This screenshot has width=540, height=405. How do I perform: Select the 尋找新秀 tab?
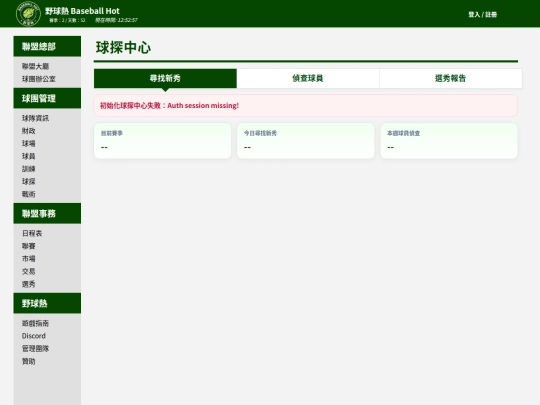tap(165, 78)
